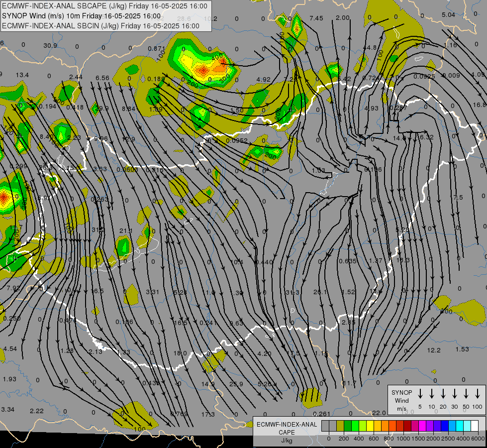Pick the bright magenta CAPE legend swatch
This screenshot has width=487, height=448.
pyautogui.click(x=422, y=426)
